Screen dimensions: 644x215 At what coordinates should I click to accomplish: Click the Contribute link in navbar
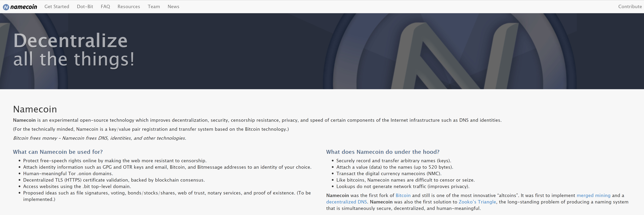tap(630, 6)
